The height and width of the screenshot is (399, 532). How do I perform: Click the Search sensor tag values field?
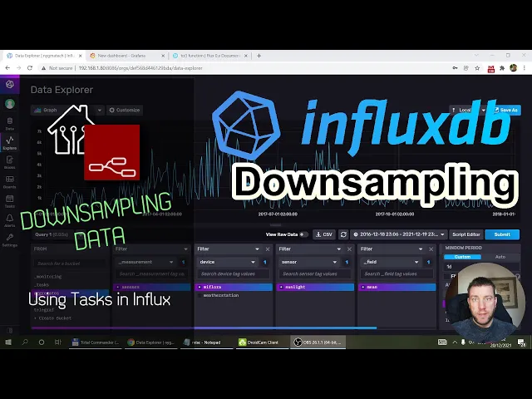click(315, 273)
